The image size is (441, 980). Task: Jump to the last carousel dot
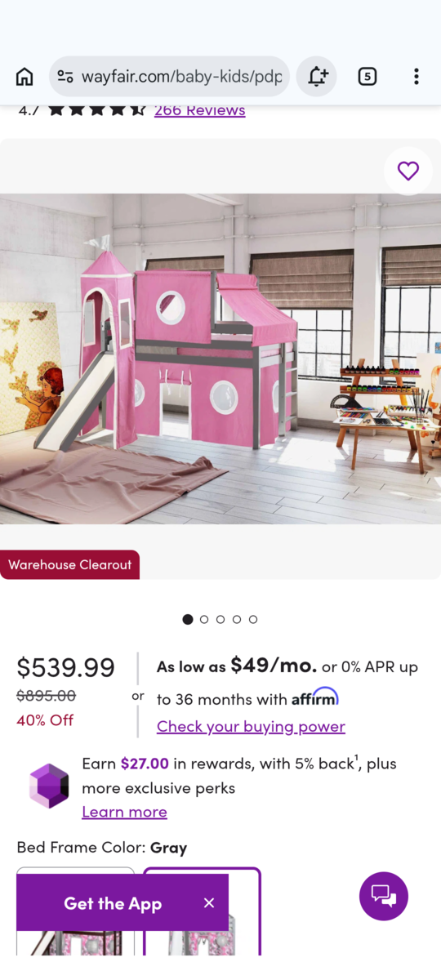click(x=253, y=619)
